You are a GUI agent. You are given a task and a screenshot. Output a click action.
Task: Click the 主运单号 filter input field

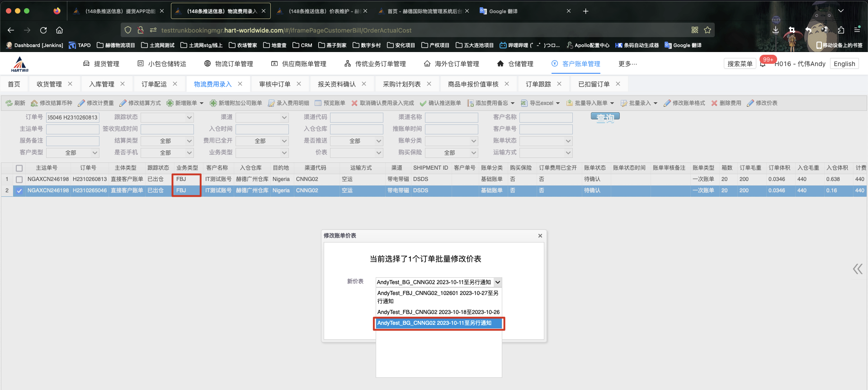click(73, 129)
